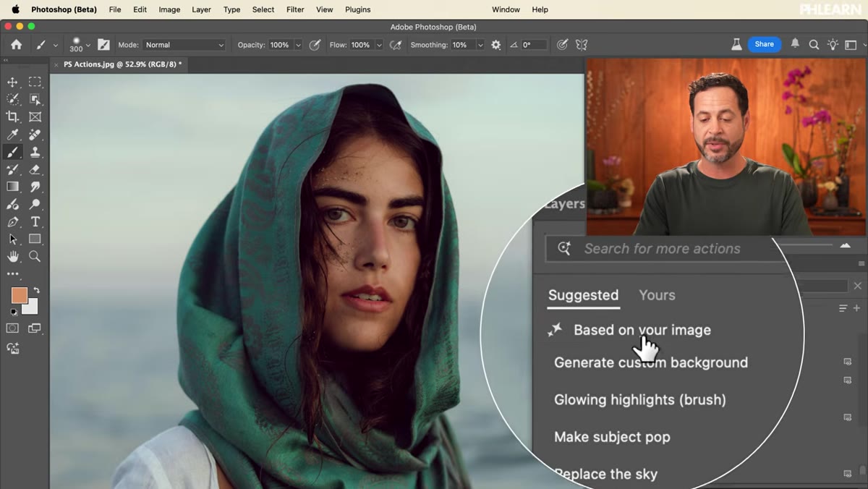Viewport: 868px width, 489px height.
Task: Select the Type tool
Action: coord(35,222)
